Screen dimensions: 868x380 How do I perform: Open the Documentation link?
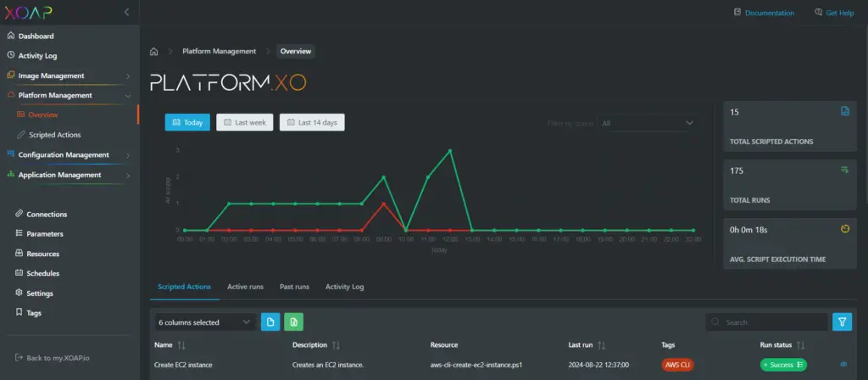[x=770, y=13]
